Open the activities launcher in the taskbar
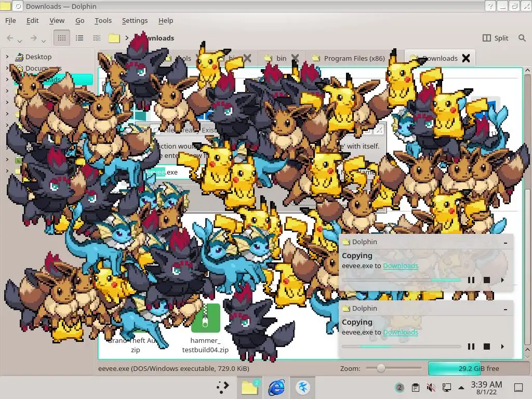Screen dimensions: 532x399 222,387
